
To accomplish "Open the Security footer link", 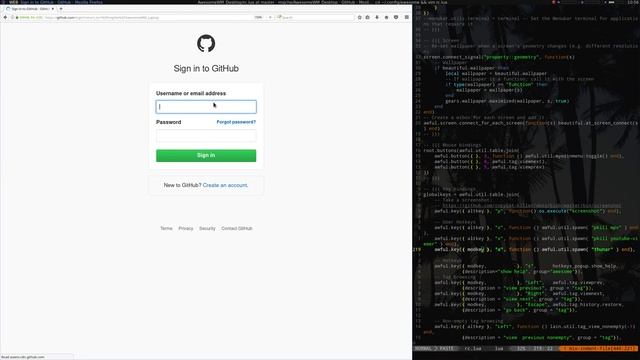I will pyautogui.click(x=207, y=229).
